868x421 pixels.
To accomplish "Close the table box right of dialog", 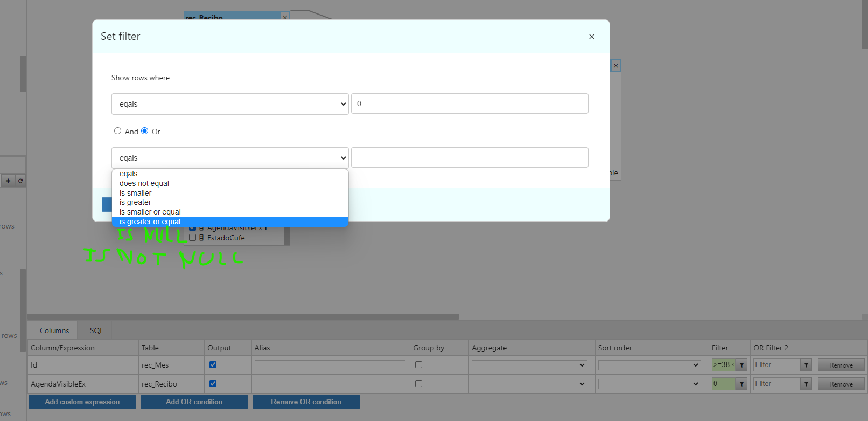I will coord(616,66).
